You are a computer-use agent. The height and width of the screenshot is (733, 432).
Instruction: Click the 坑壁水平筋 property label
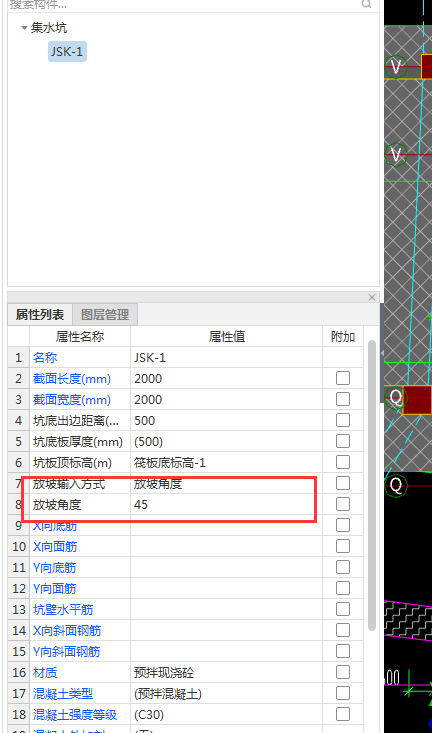pyautogui.click(x=63, y=610)
